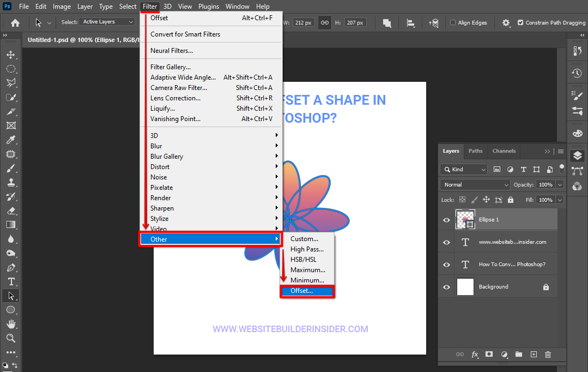Click the foreground/background color swatch
The width and height of the screenshot is (588, 372).
point(5,365)
